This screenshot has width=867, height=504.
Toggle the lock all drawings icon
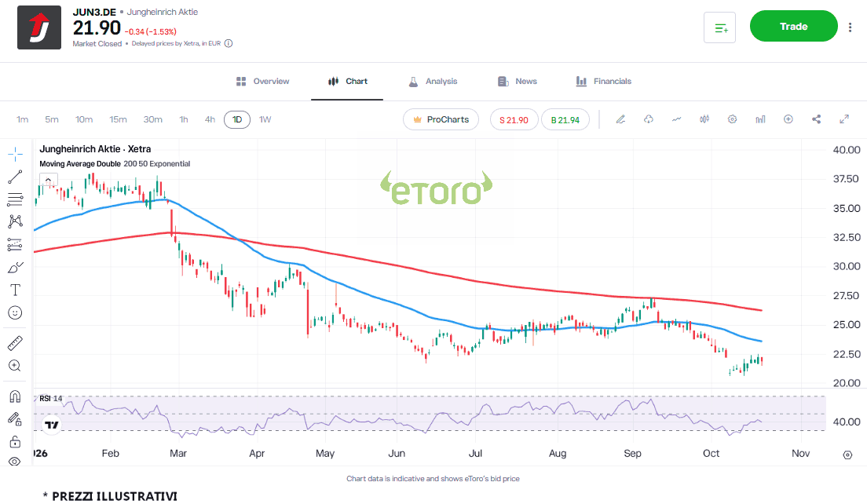15,441
